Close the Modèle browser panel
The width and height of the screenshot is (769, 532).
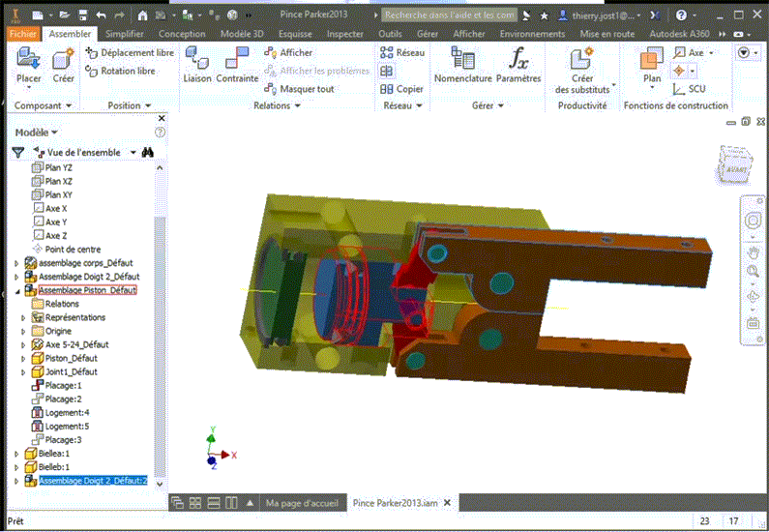coord(162,119)
